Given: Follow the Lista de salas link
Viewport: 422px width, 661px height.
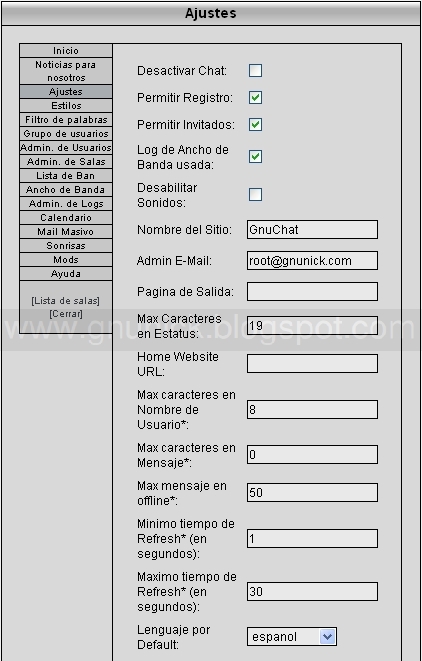Looking at the screenshot, I should coord(65,301).
